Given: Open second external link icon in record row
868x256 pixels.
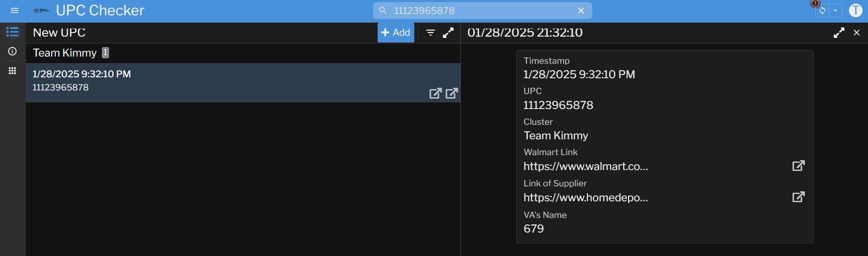Looking at the screenshot, I should point(451,93).
